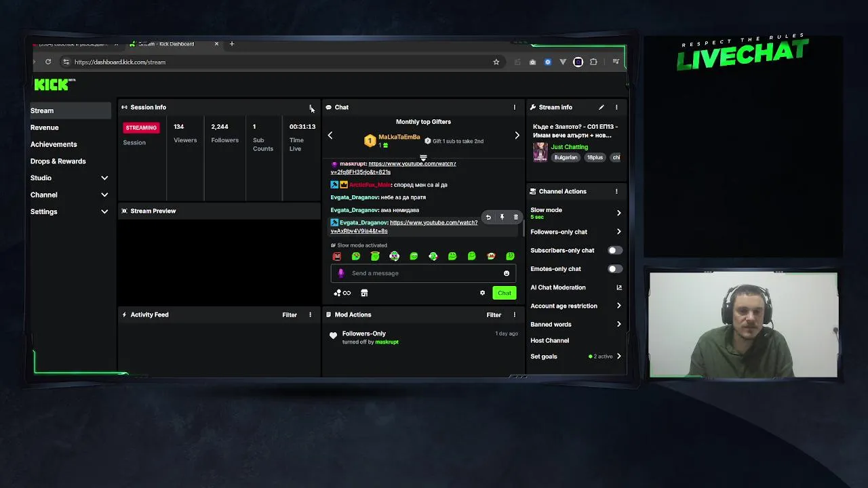Viewport: 868px width, 488px height.
Task: Click the purple microphone icon in chat input
Action: point(341,273)
